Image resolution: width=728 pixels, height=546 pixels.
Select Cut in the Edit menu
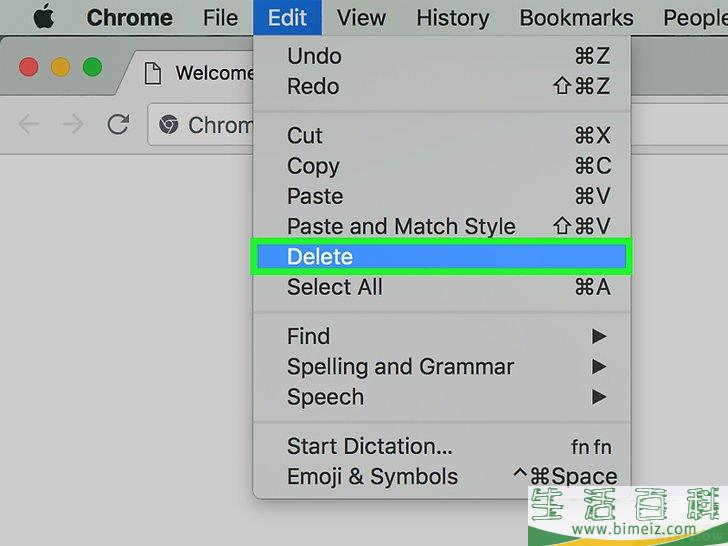pyautogui.click(x=442, y=136)
